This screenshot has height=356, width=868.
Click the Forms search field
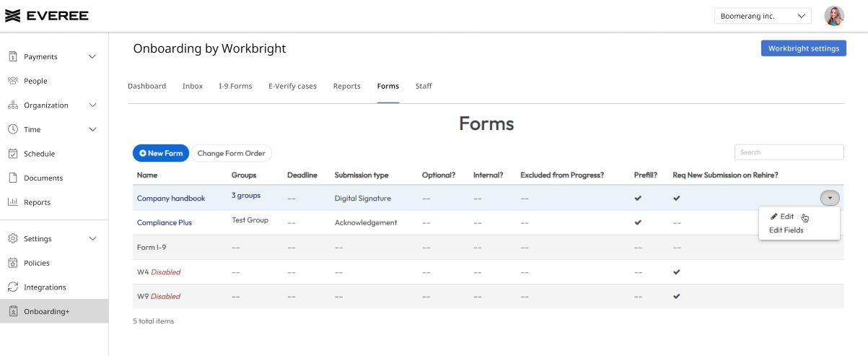(789, 152)
